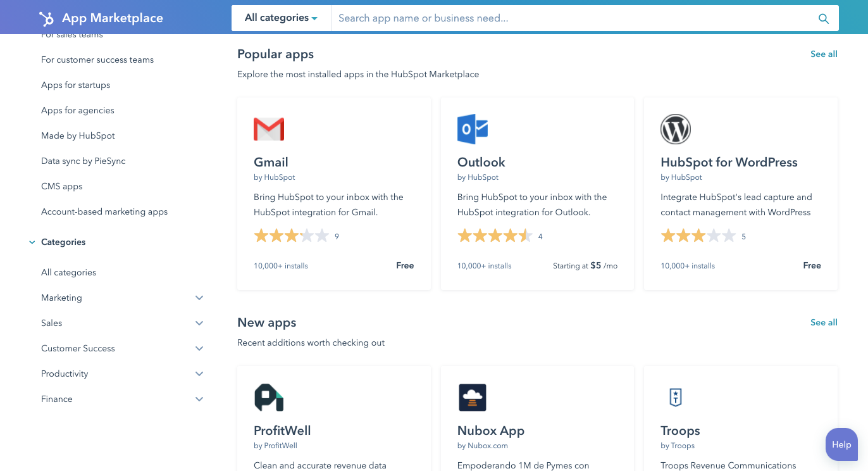Click the Outlook app icon
The height and width of the screenshot is (471, 868).
click(472, 129)
